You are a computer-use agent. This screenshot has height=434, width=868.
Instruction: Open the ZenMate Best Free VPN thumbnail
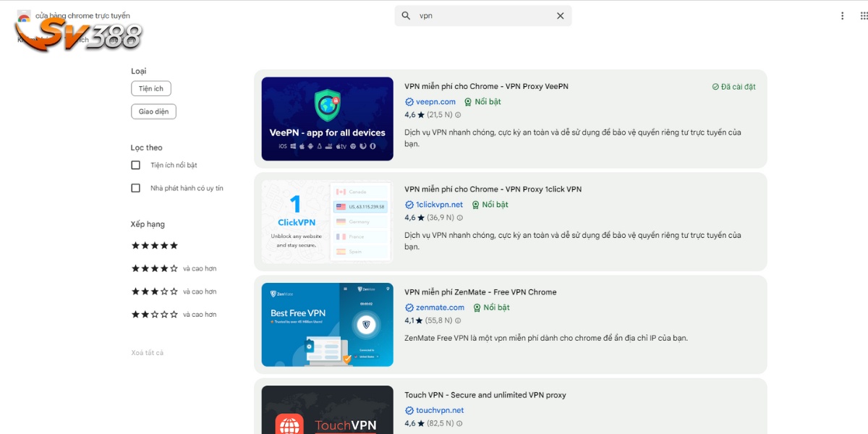(x=328, y=325)
